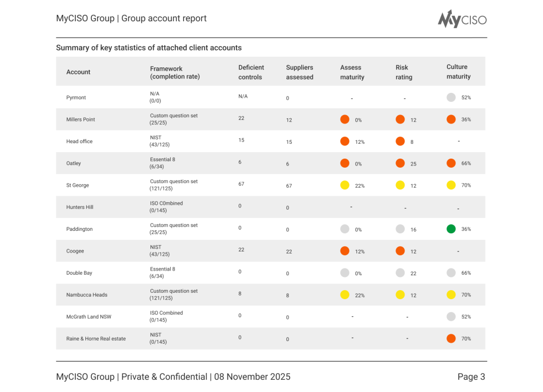This screenshot has height=392, width=543.
Task: Click the yellow Assess maturity indicator for Nambucca Heads
Action: tap(345, 294)
